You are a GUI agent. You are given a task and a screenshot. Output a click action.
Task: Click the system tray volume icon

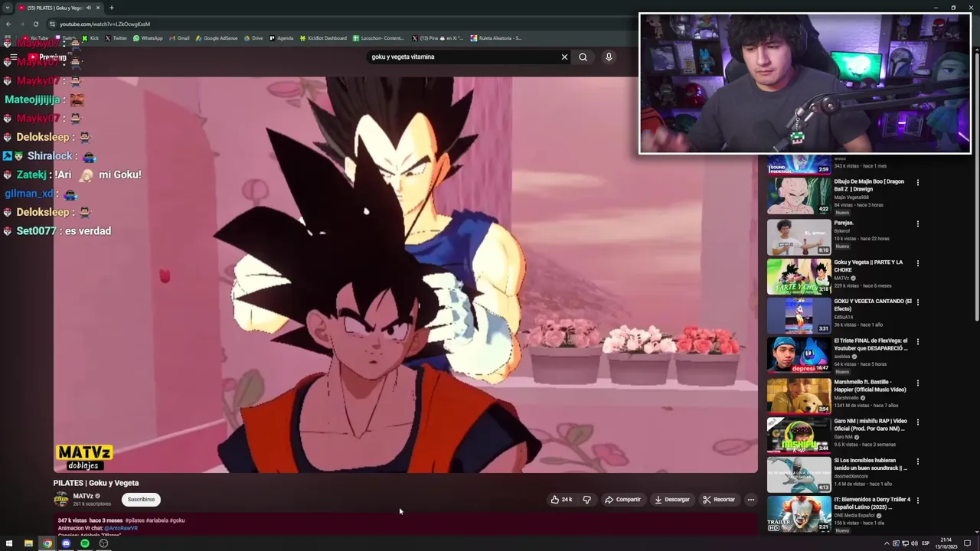pyautogui.click(x=914, y=543)
